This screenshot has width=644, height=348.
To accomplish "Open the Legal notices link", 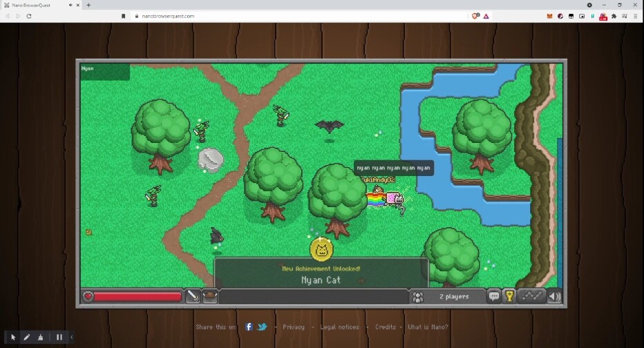I will [340, 327].
